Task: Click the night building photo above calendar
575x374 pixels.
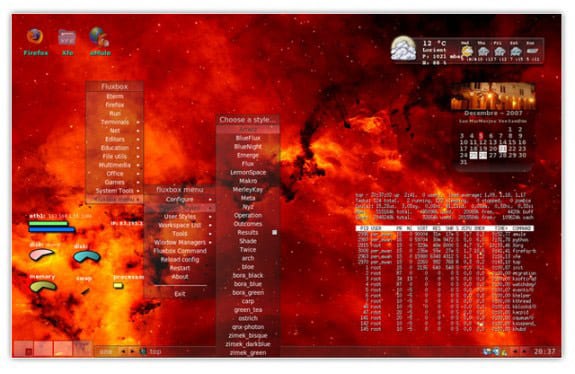Action: 493,96
